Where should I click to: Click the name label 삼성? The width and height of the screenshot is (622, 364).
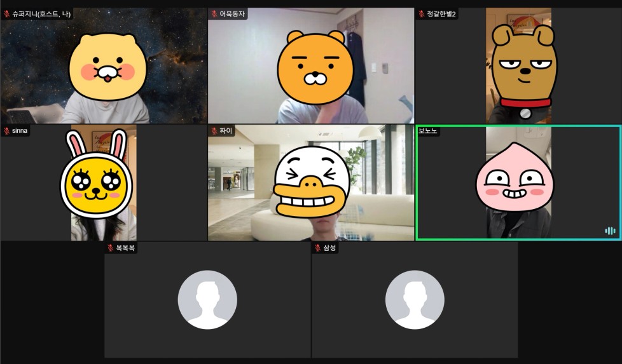click(329, 248)
